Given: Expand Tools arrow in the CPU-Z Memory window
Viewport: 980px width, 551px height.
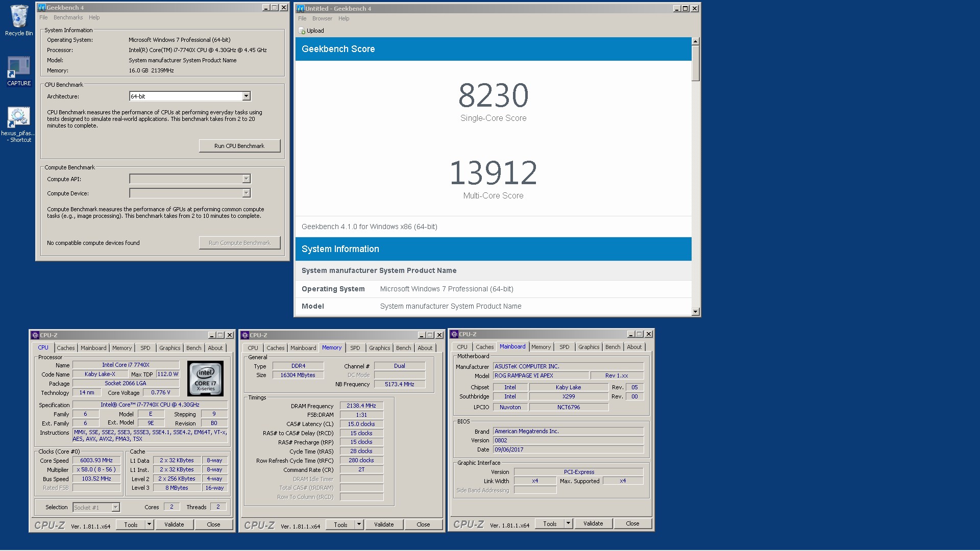Looking at the screenshot, I should tap(359, 524).
